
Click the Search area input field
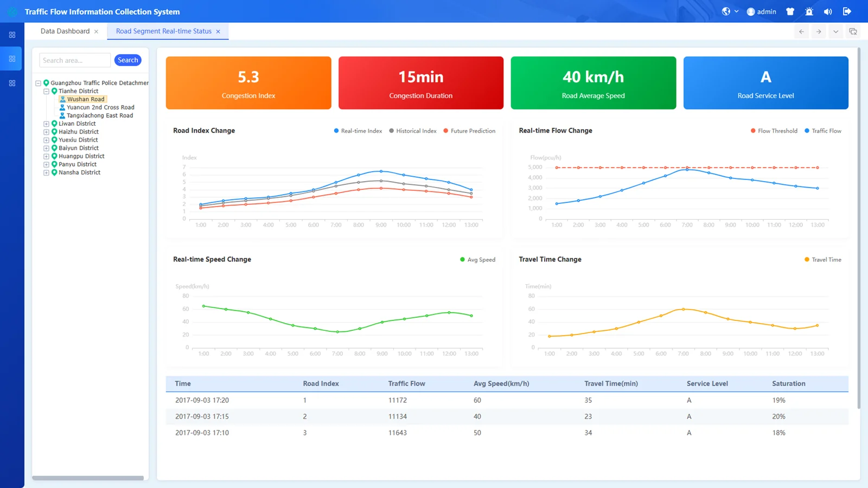point(75,60)
